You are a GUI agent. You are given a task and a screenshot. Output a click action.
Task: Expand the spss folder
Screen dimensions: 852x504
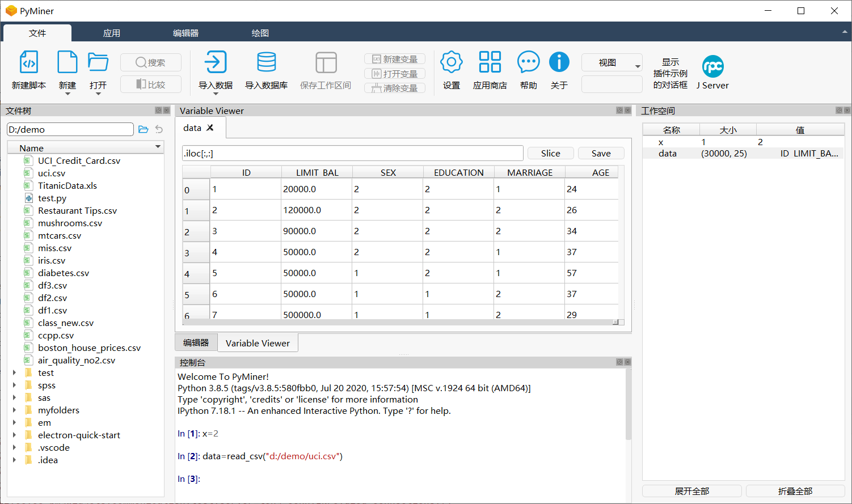point(14,385)
